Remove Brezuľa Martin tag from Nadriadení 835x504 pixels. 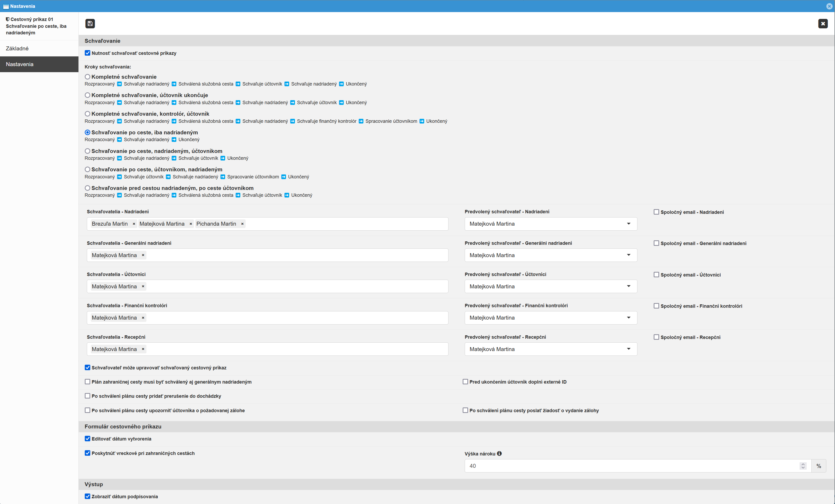(134, 224)
